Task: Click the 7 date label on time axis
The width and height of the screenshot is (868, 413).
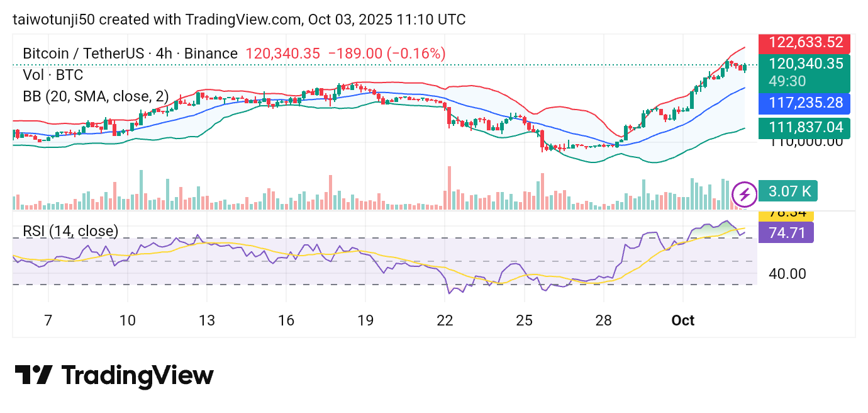Action: (x=48, y=320)
